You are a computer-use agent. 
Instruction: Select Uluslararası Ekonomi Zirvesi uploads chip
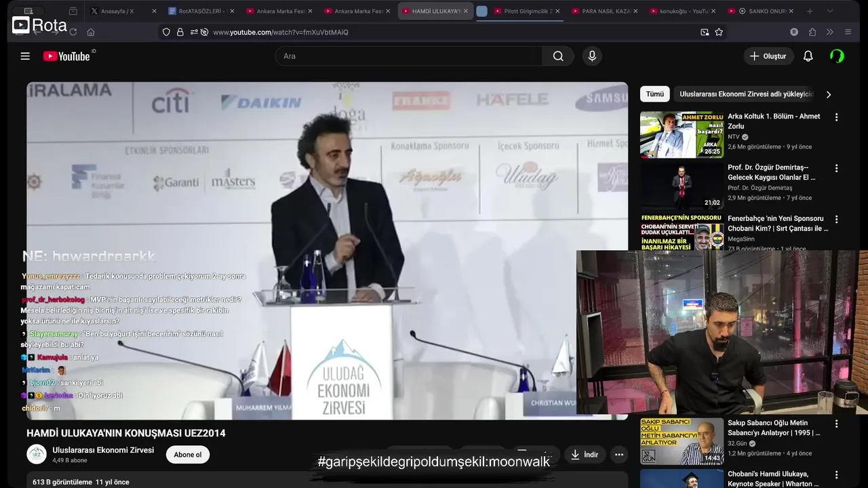pyautogui.click(x=745, y=94)
